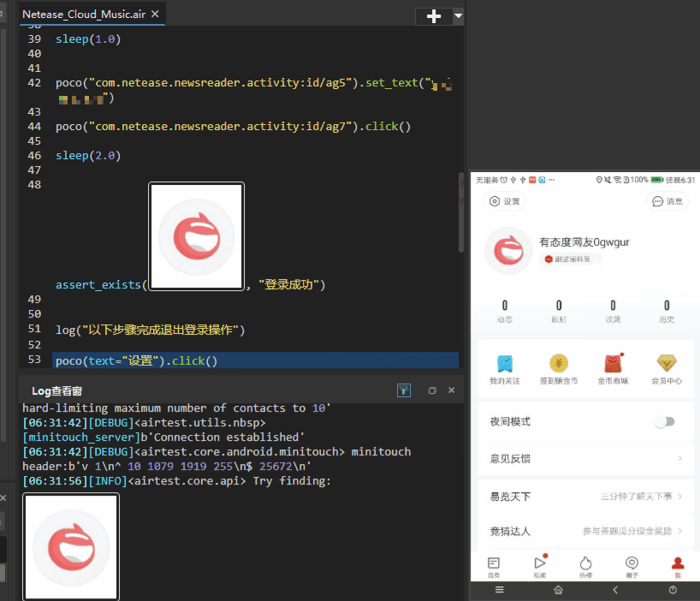700x601 pixels.
Task: Tap the 跟贴局科员 badge
Action: coord(570,259)
